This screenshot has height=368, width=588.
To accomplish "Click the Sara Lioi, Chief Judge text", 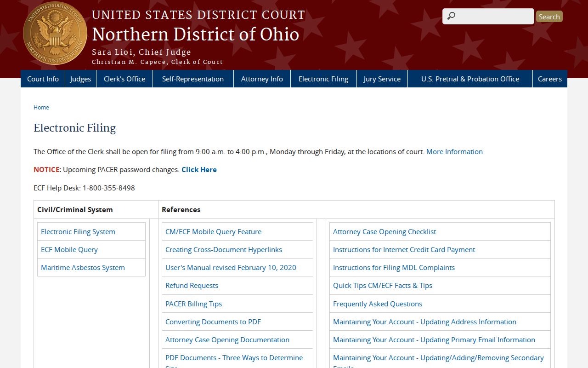I will (x=141, y=52).
